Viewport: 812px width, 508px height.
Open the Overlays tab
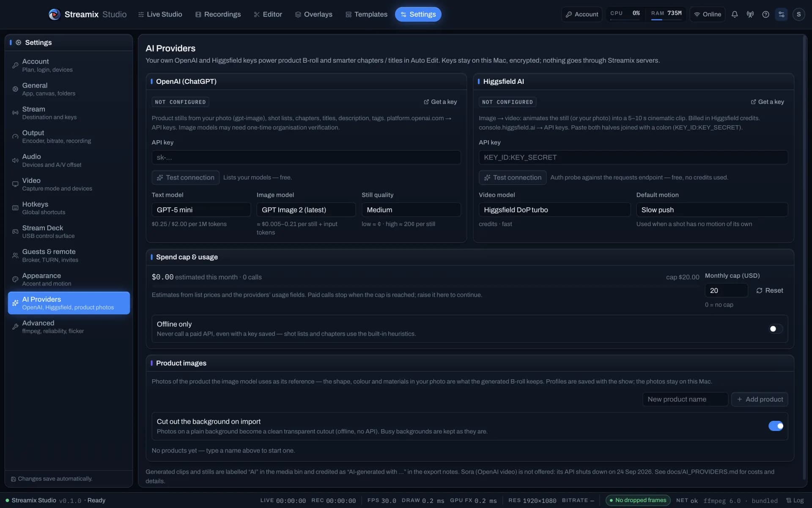[x=314, y=14]
